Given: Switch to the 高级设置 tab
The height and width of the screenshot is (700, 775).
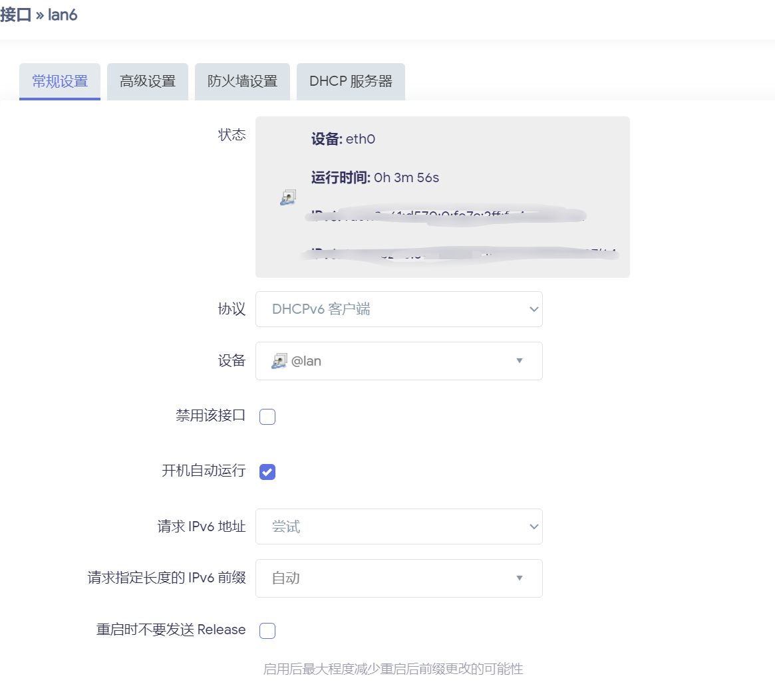Looking at the screenshot, I should pos(148,82).
